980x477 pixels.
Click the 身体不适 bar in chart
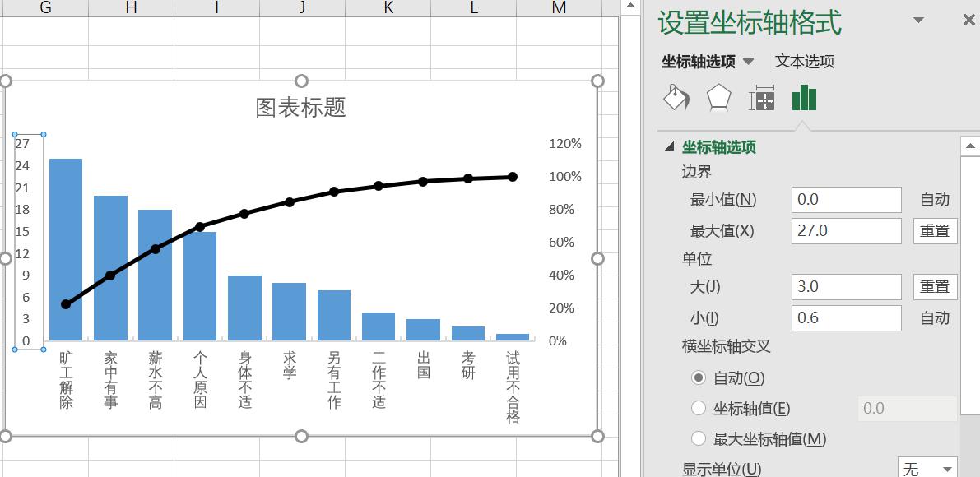pos(244,308)
